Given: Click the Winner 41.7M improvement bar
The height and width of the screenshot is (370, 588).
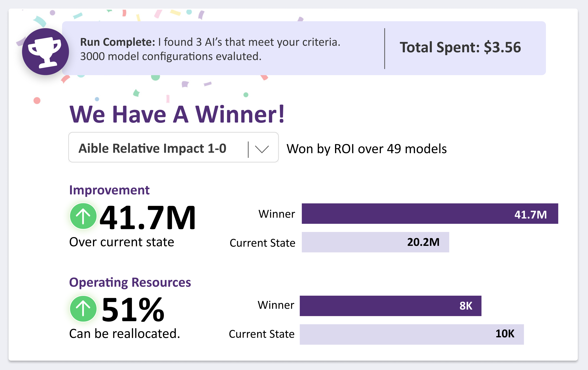Looking at the screenshot, I should point(430,214).
